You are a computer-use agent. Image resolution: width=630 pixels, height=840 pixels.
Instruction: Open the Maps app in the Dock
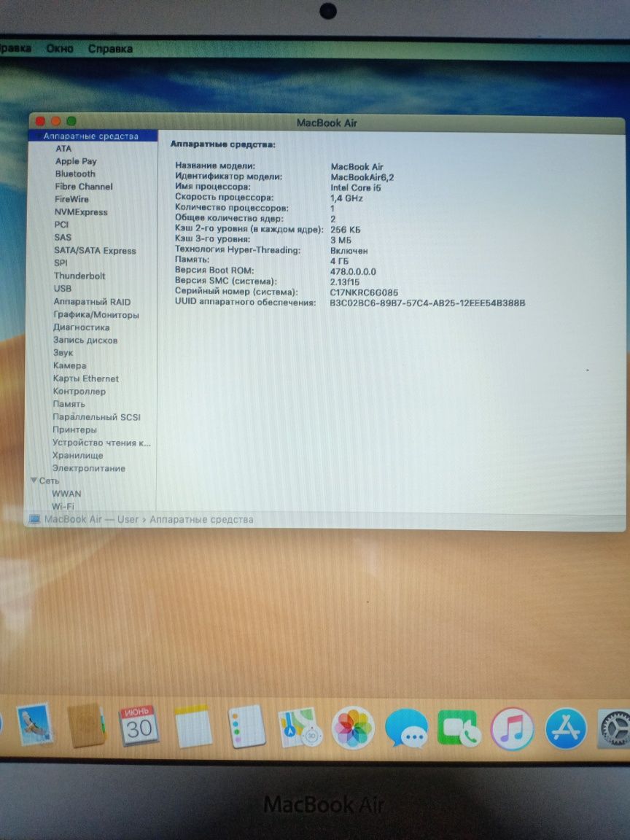point(300,727)
